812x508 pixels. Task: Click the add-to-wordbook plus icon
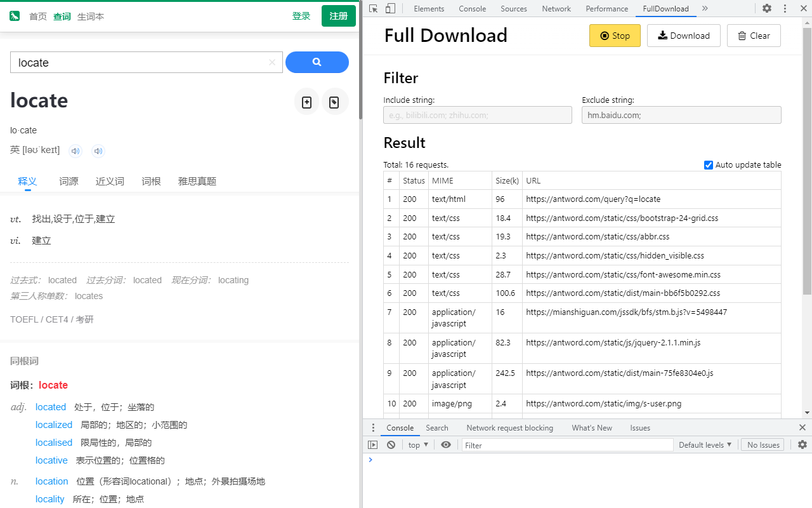click(306, 102)
